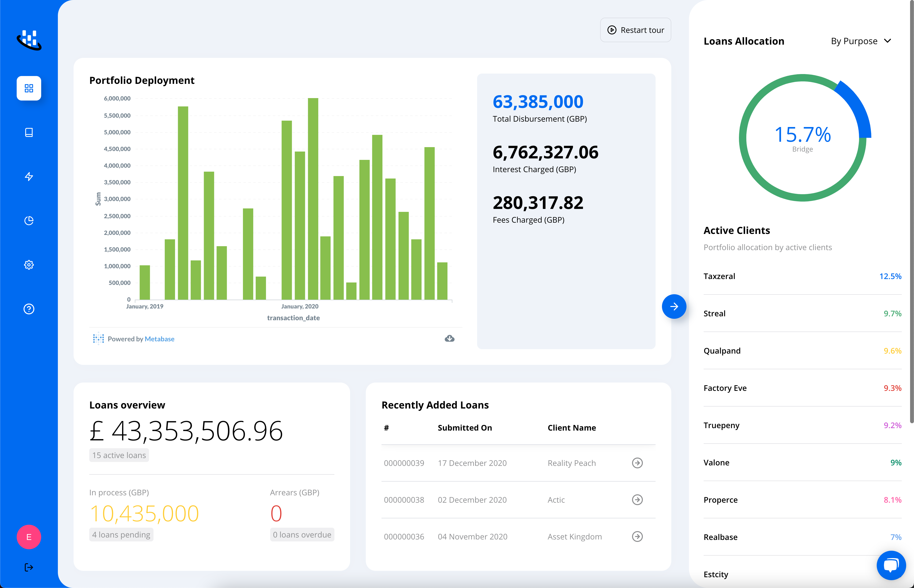
Task: Open the pie chart reports icon
Action: (29, 220)
